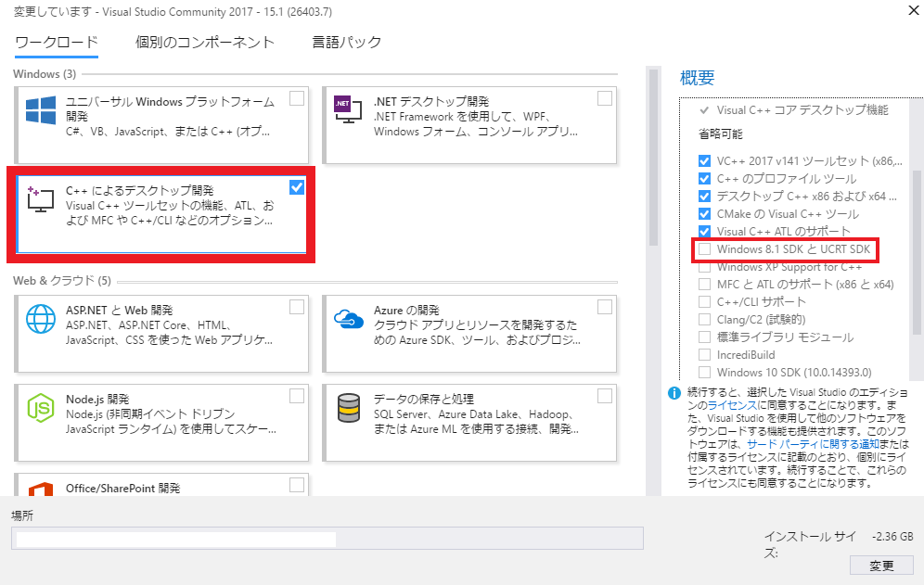Uncheck デスクトップ C++ x86 および x64 option
Screen dimensions: 924x585
pyautogui.click(x=704, y=197)
